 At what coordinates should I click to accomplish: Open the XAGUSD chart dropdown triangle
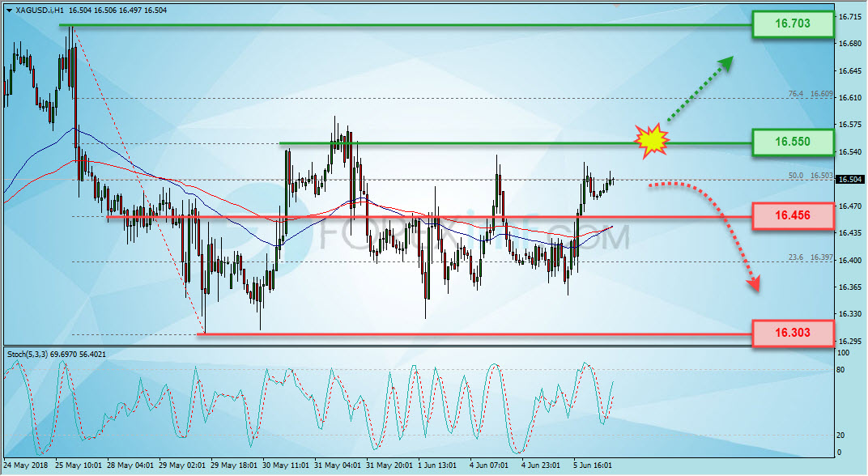coord(9,10)
